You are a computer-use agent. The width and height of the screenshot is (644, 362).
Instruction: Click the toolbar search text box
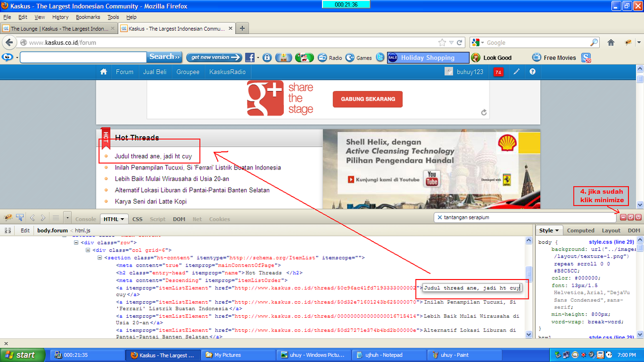[84, 57]
